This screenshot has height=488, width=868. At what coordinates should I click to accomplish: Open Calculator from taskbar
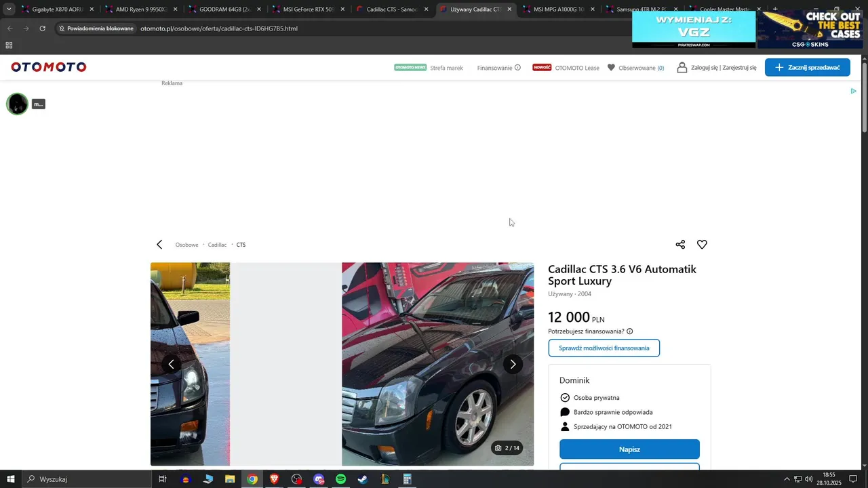pyautogui.click(x=408, y=479)
